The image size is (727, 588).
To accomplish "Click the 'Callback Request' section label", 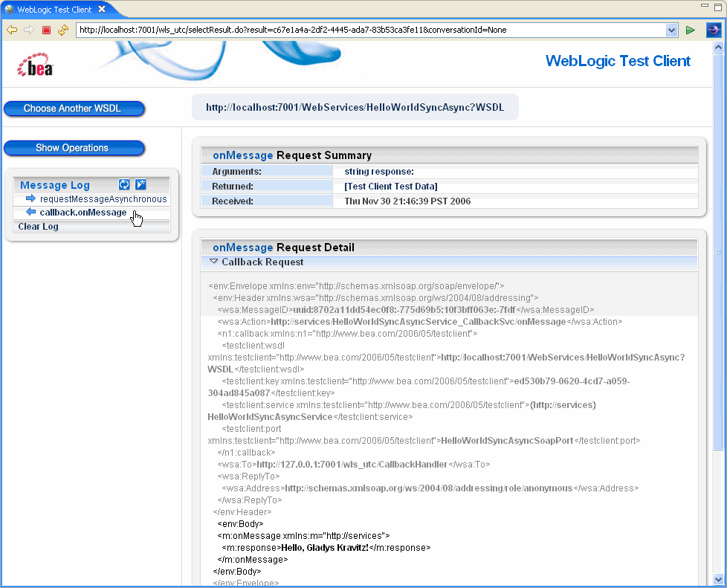I will coord(262,262).
